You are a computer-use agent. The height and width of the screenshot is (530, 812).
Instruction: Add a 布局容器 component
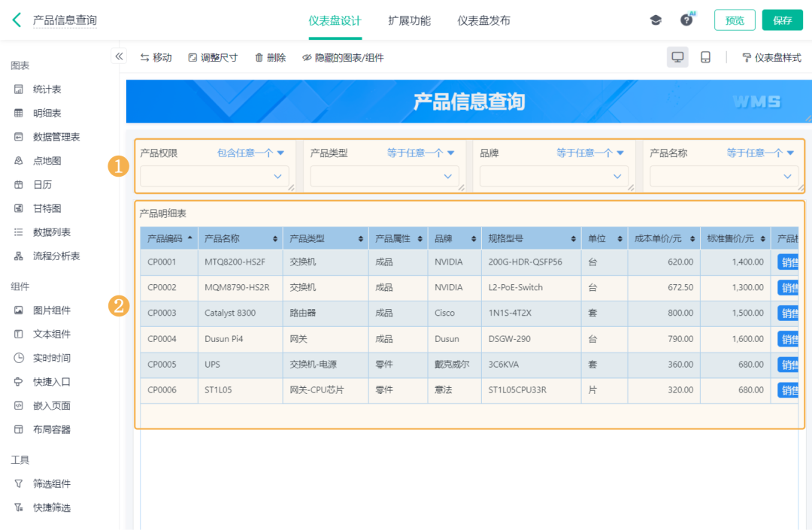point(51,429)
